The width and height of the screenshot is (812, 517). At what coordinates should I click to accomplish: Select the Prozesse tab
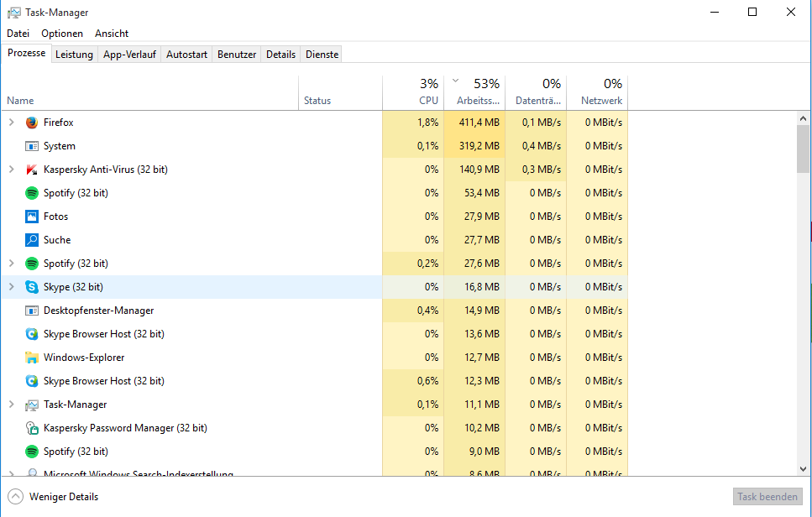tap(26, 54)
